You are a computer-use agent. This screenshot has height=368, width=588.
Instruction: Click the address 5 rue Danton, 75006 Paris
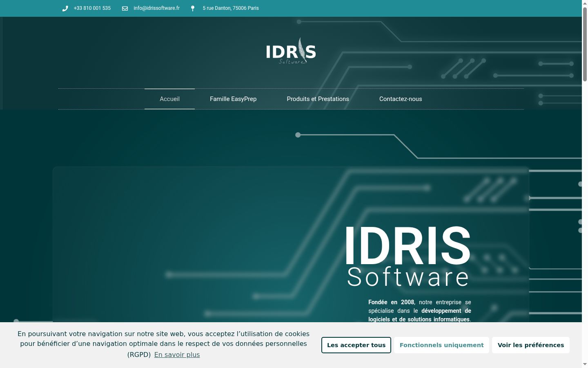[x=231, y=8]
